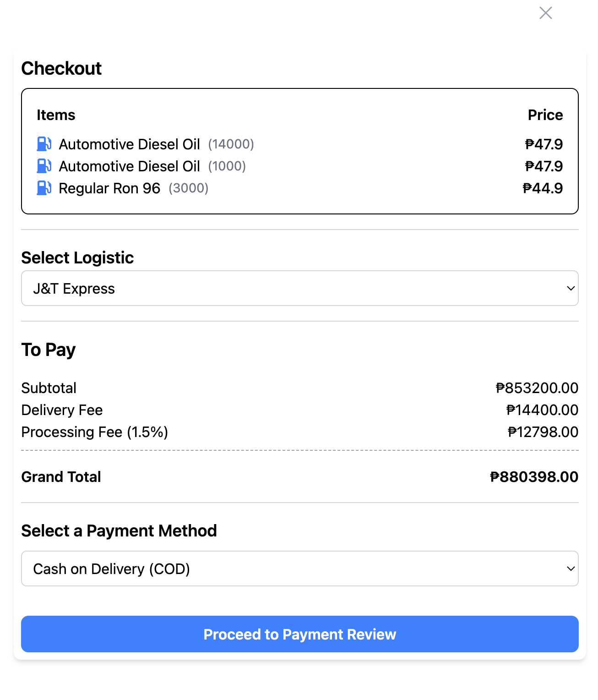Click fuel pump icon beside 1000 Diesel Oil
Screen dimensions: 598x700
pos(44,166)
